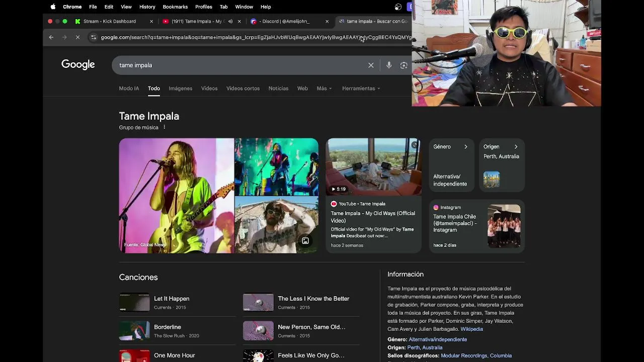
Task: Expand the Origen card chevron
Action: 516,147
